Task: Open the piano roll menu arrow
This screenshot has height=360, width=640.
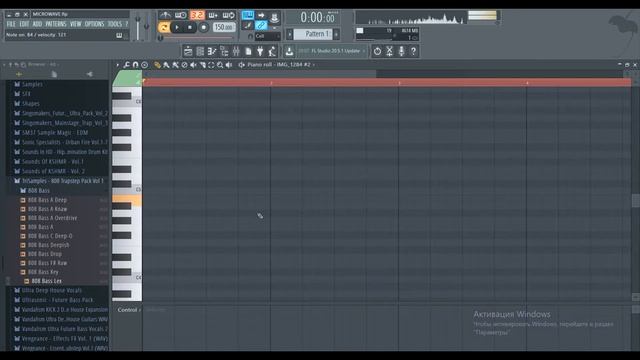Action: coord(118,65)
